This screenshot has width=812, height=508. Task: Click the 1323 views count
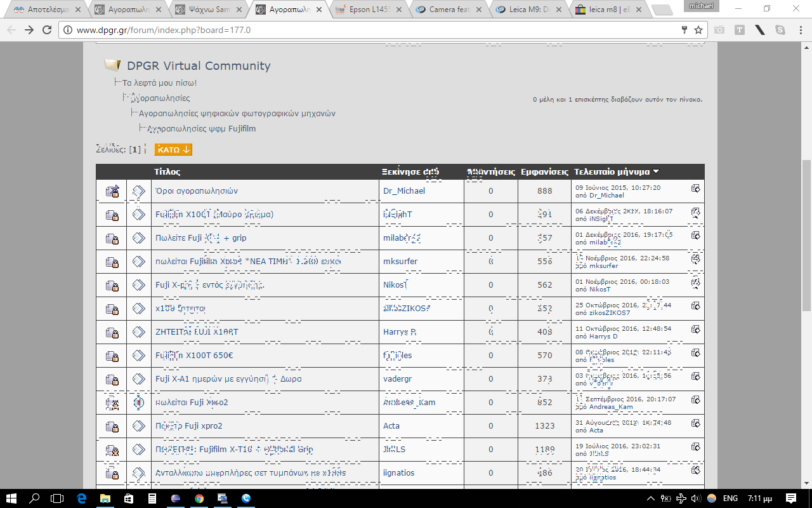545,426
